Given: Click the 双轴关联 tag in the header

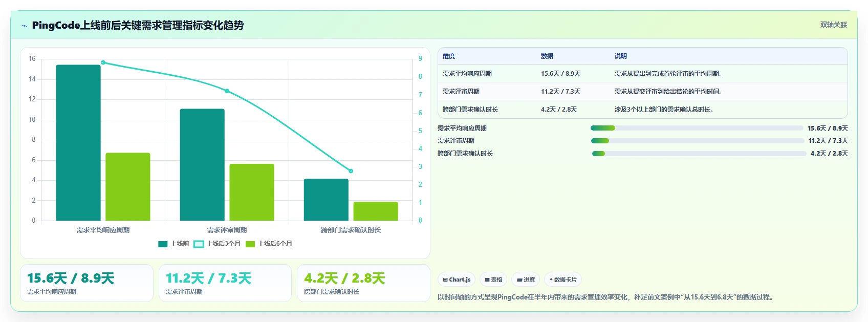Looking at the screenshot, I should click(x=833, y=25).
